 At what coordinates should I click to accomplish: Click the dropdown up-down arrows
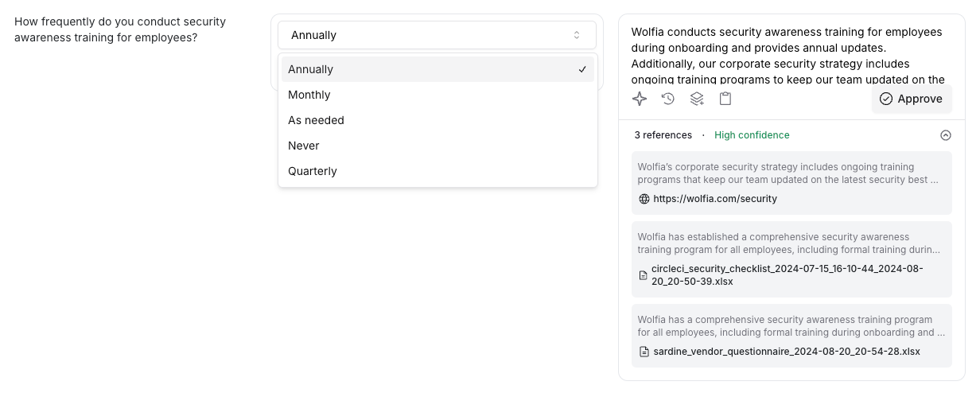pyautogui.click(x=577, y=35)
